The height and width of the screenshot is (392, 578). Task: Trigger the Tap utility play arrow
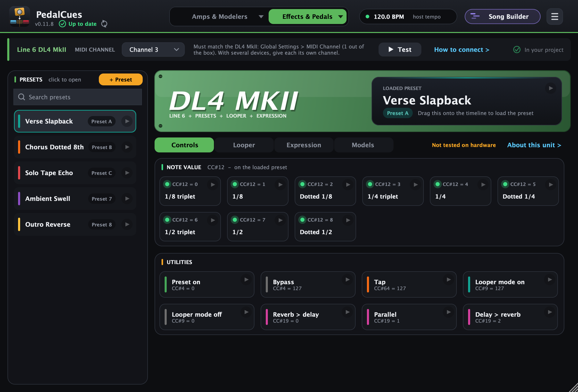click(x=449, y=280)
